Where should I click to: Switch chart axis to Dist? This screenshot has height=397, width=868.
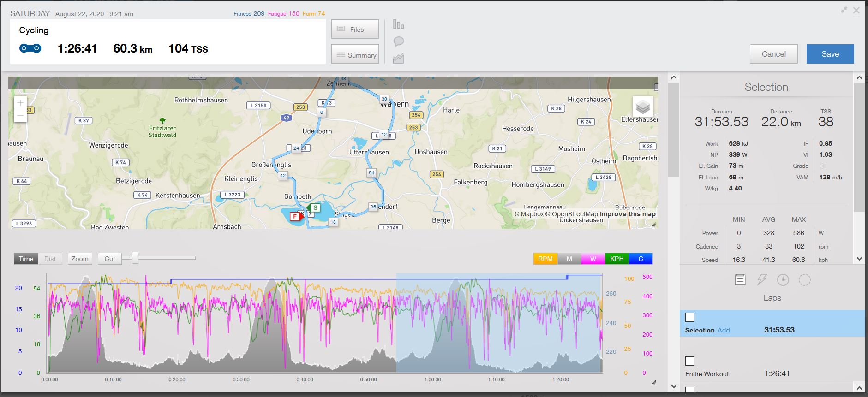[50, 259]
